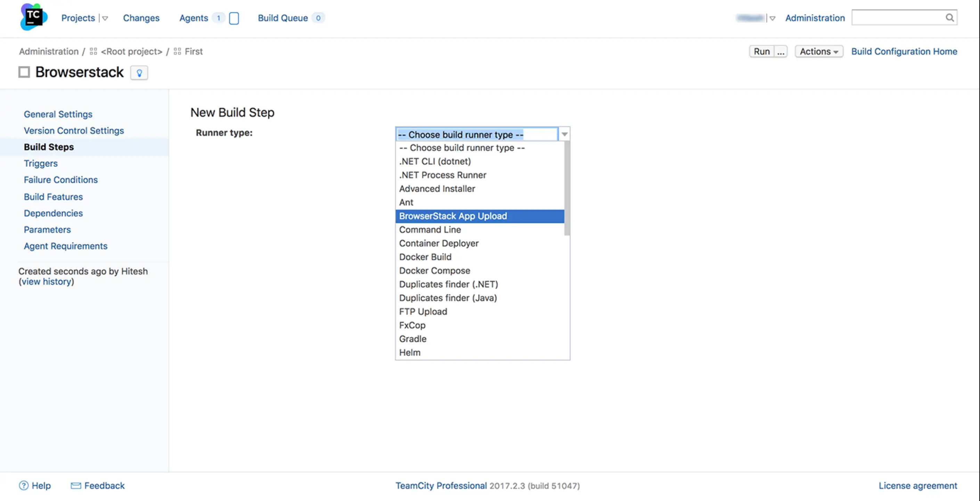Toggle the checkbox next to Browserstack title
This screenshot has height=501, width=980.
pos(24,72)
